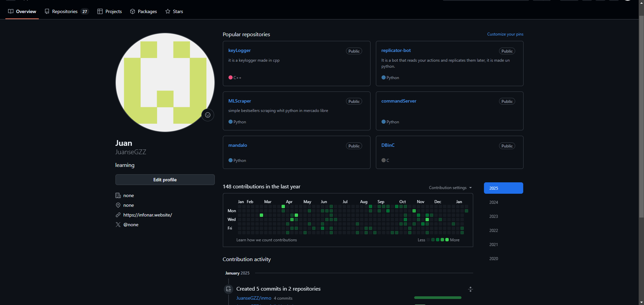Click the vertical page scrollbar
The width and height of the screenshot is (644, 305).
[641, 117]
